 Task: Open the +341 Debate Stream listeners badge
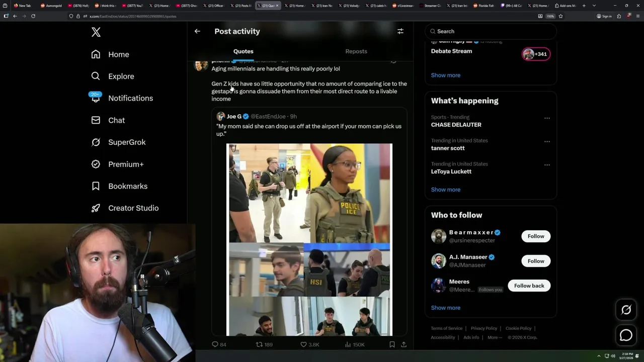[536, 54]
